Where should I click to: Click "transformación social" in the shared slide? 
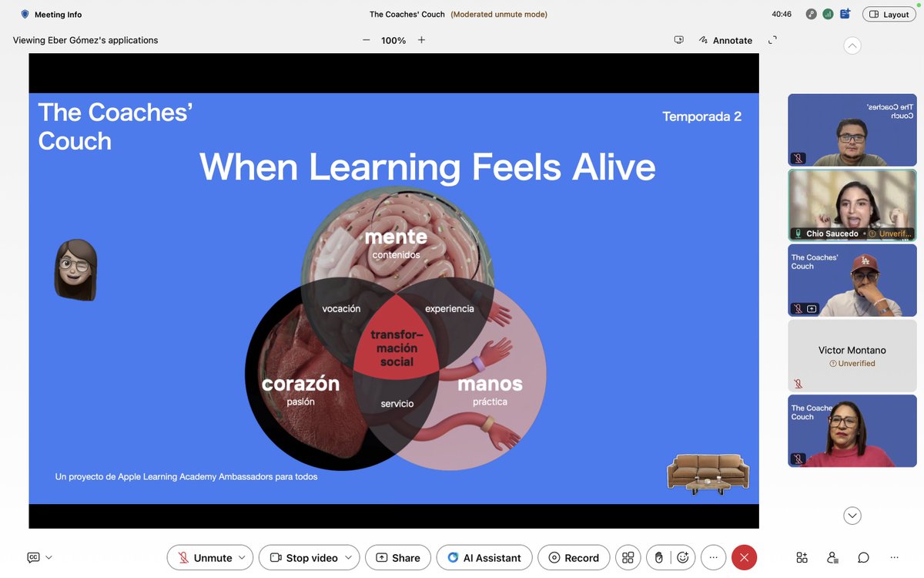pyautogui.click(x=397, y=348)
